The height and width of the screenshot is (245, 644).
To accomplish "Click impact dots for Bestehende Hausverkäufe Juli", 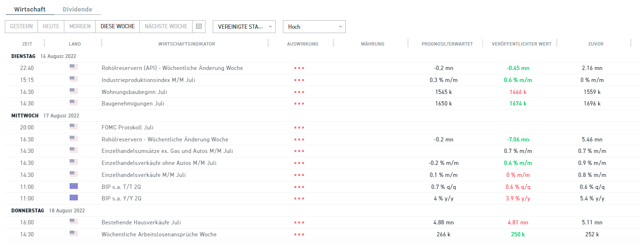I will [x=299, y=222].
